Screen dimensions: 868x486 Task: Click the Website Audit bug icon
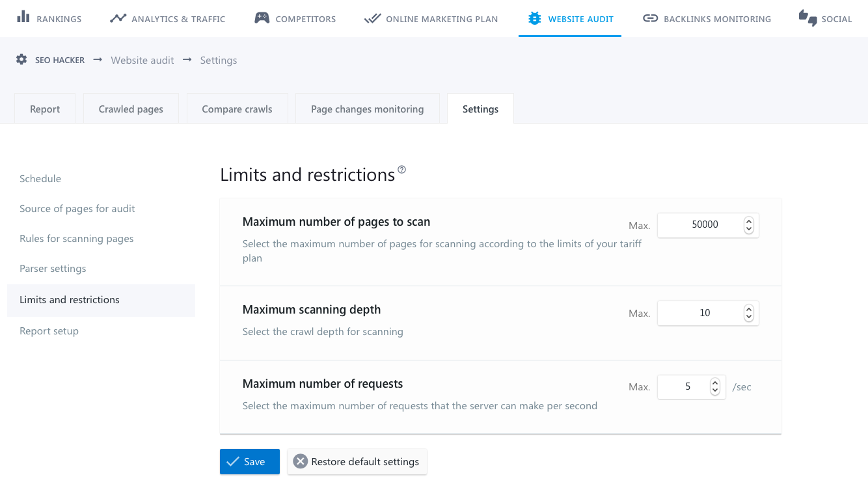pyautogui.click(x=534, y=18)
